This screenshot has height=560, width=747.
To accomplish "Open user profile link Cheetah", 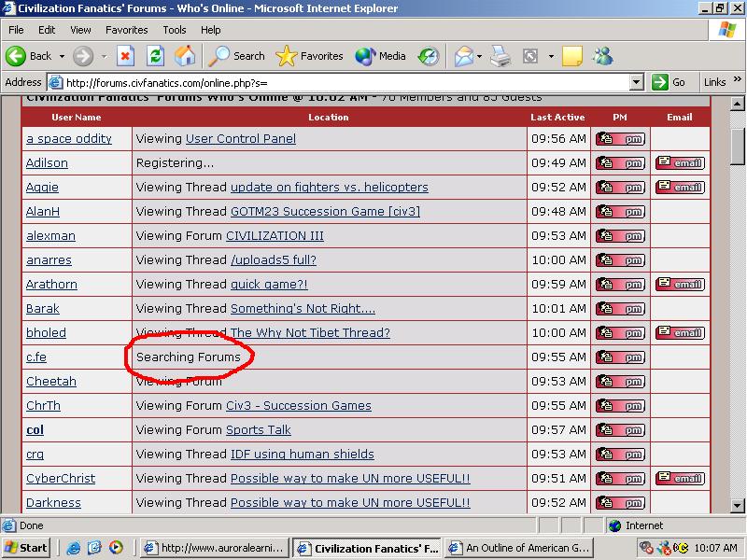I will [x=51, y=382].
